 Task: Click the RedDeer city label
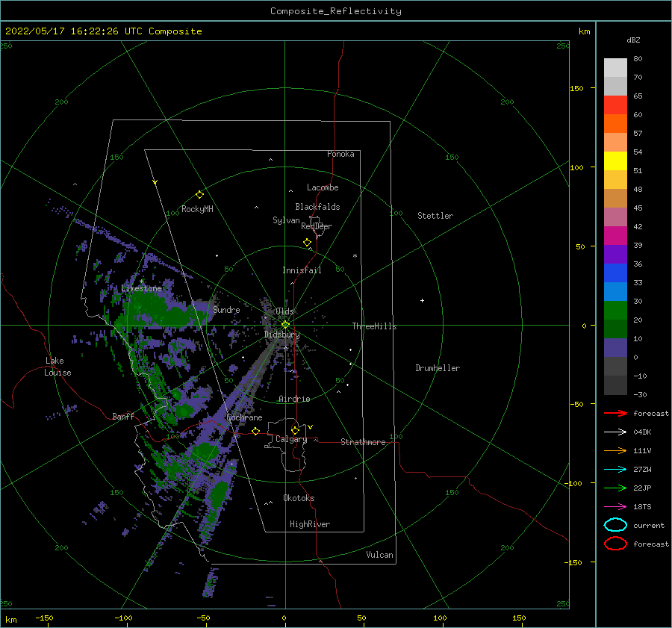point(317,226)
